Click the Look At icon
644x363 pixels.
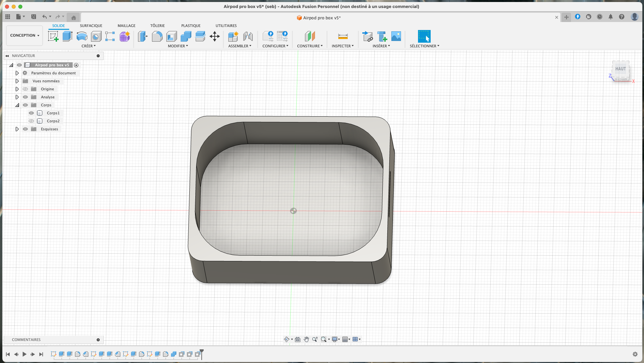298,339
